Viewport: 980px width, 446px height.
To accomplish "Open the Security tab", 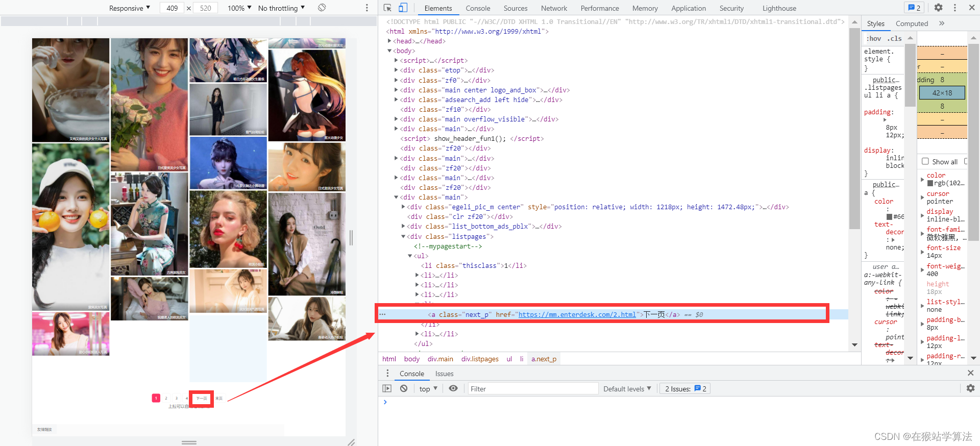I will 731,8.
